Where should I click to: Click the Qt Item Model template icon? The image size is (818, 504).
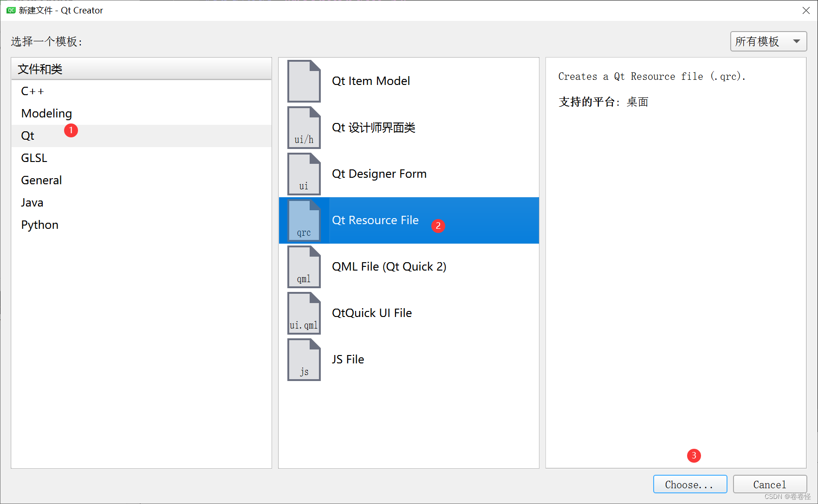coord(304,81)
